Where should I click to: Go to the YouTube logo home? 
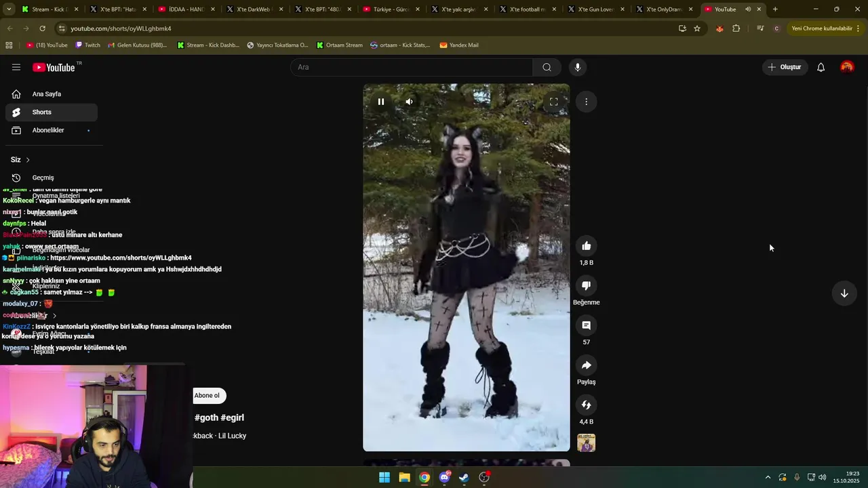(54, 67)
